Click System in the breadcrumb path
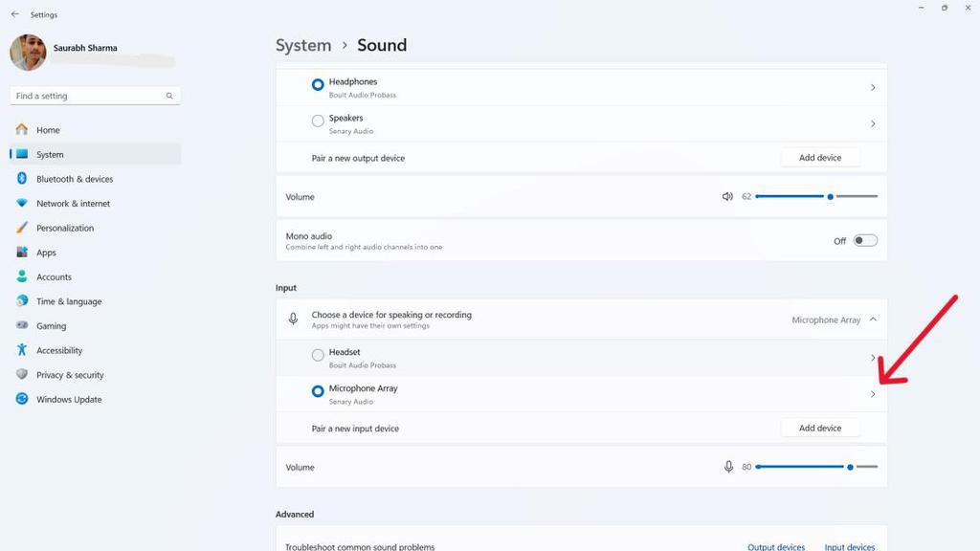This screenshot has width=980, height=551. coord(302,45)
